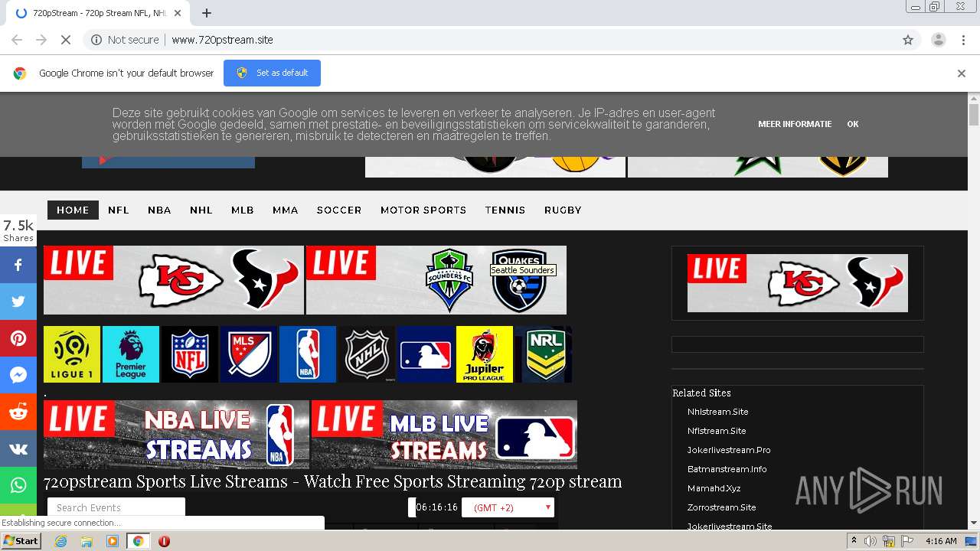Share page via VK icon

click(x=18, y=448)
